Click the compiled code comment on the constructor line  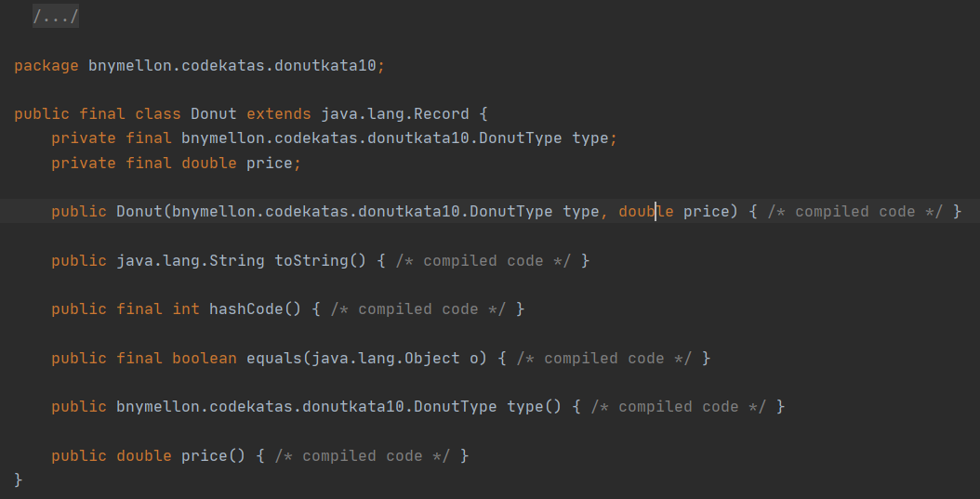(x=854, y=212)
